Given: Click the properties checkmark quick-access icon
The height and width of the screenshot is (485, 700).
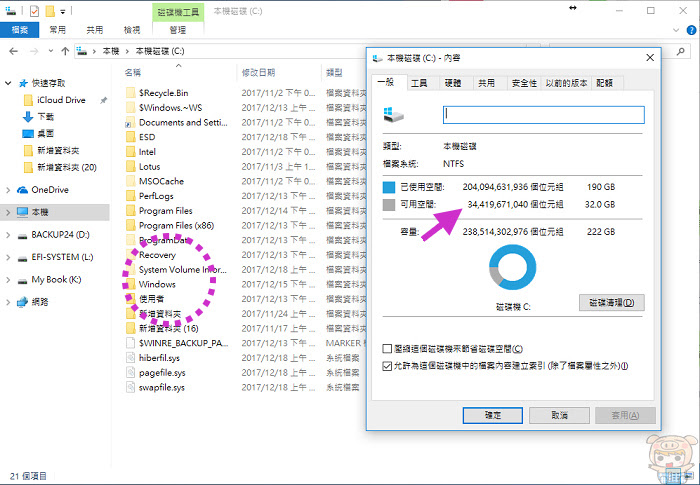Looking at the screenshot, I should [34, 11].
